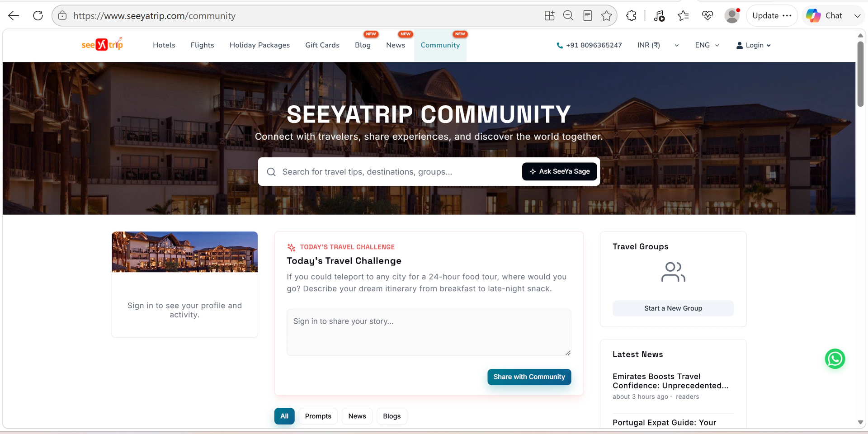Open the Flights menu item
Screen dimensions: 868x434
[x=203, y=45]
